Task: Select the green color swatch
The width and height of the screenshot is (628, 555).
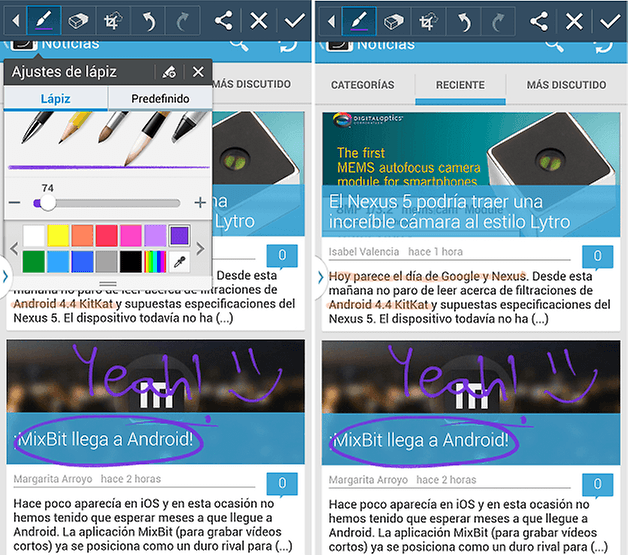Action: click(x=34, y=262)
